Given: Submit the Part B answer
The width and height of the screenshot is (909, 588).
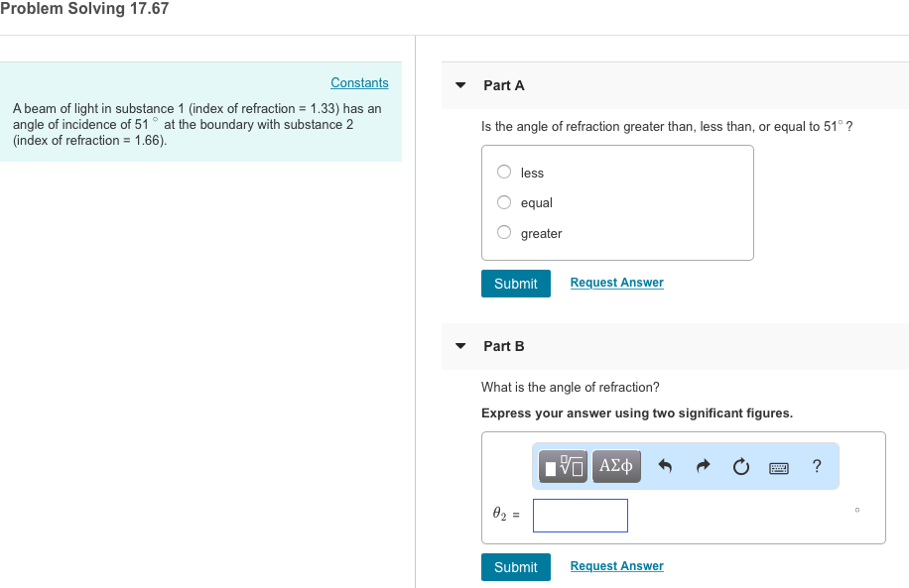Looking at the screenshot, I should (515, 566).
